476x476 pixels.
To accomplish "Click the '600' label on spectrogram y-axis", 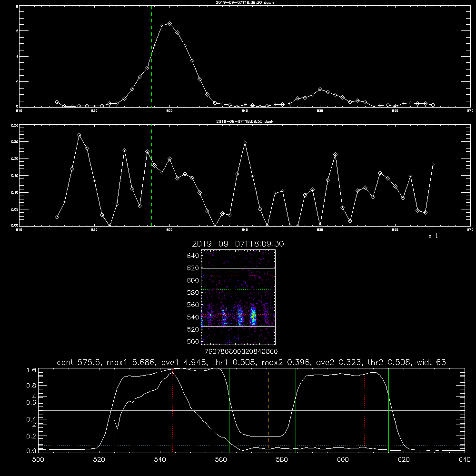I will (193, 280).
